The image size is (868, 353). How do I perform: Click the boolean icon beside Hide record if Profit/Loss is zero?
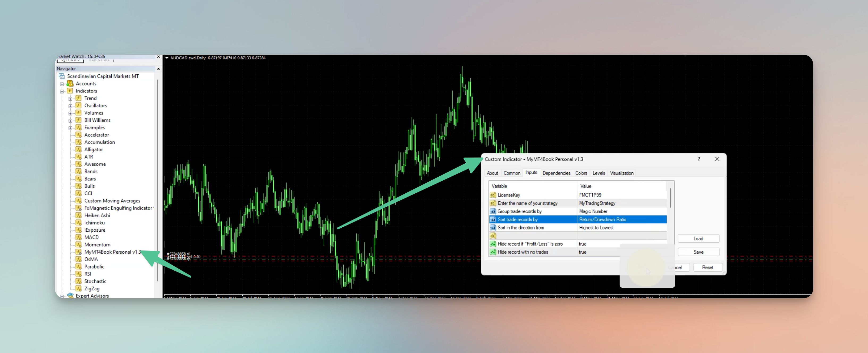pos(493,244)
